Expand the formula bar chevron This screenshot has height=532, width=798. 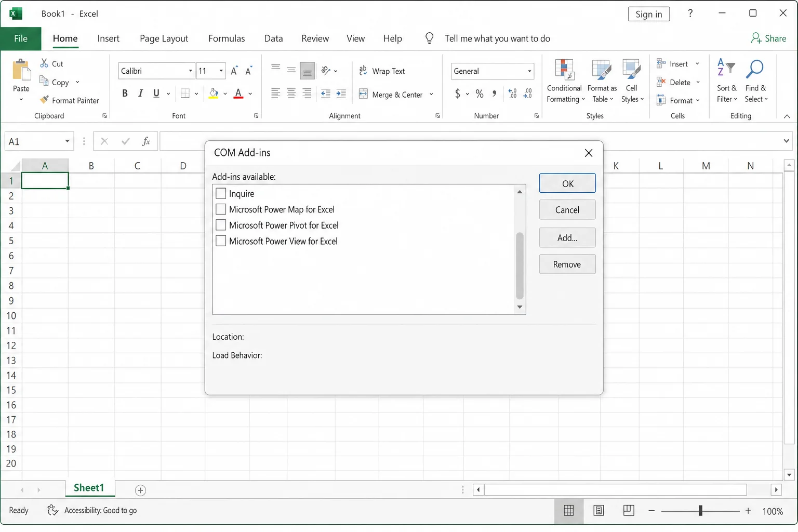click(787, 141)
